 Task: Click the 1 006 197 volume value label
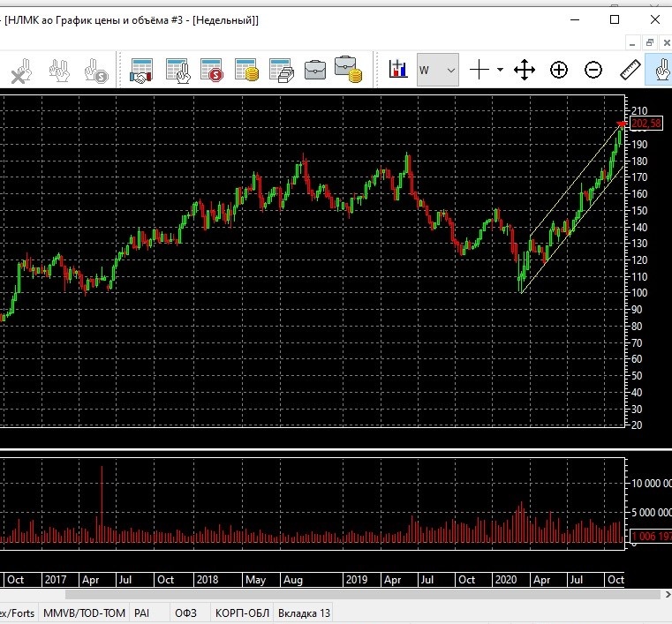(651, 537)
